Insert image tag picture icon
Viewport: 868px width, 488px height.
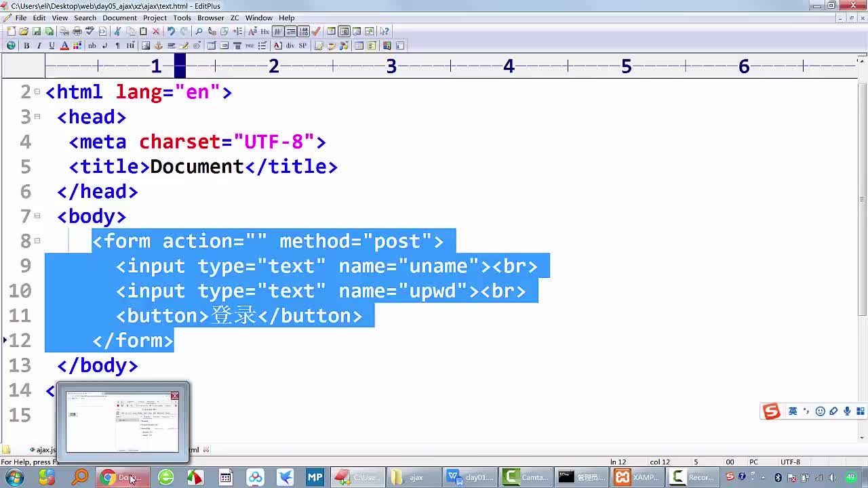146,45
